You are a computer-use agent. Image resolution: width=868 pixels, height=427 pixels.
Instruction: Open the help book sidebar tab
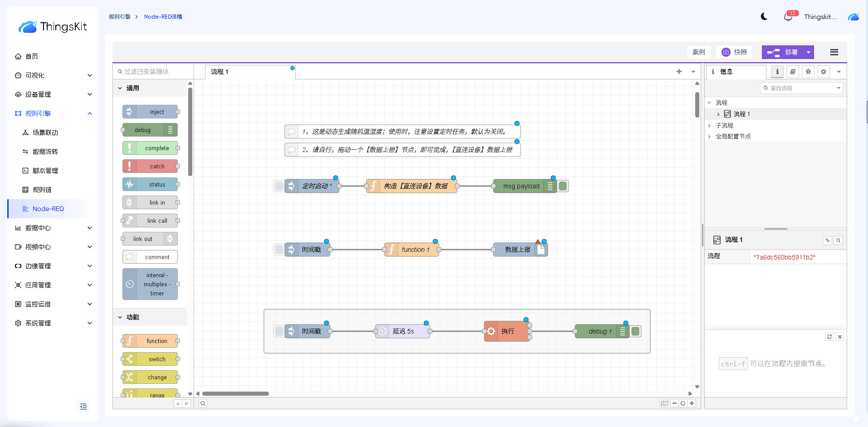tap(793, 72)
